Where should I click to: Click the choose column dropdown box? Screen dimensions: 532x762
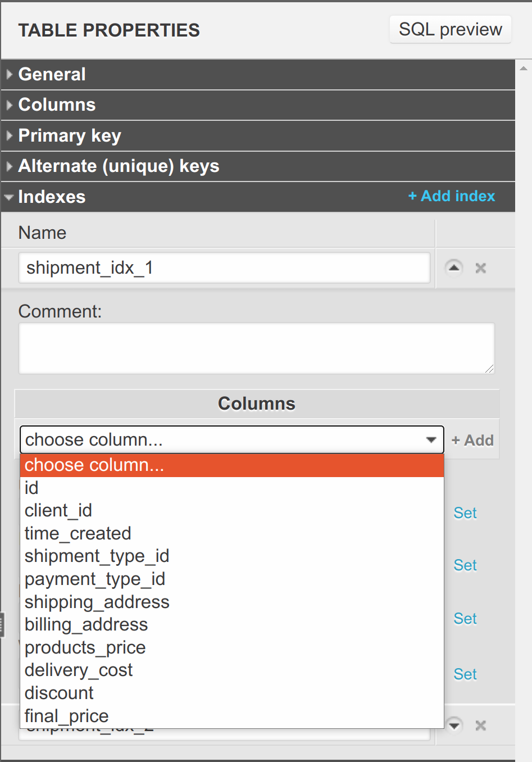click(231, 439)
